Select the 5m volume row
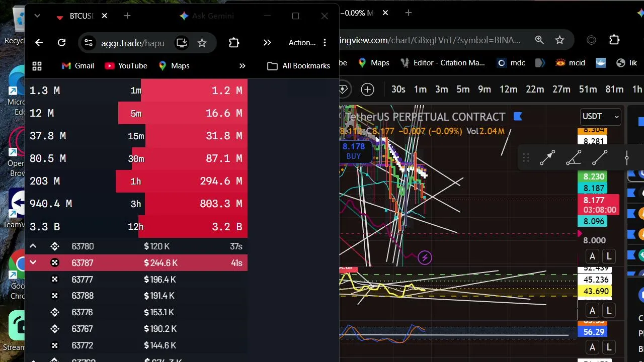Image resolution: width=644 pixels, height=362 pixels. point(136,113)
